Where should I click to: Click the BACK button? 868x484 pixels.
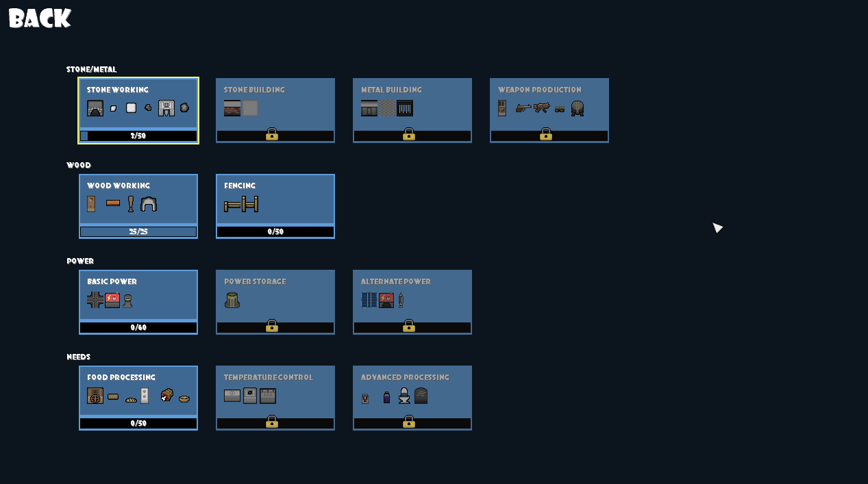[x=40, y=18]
